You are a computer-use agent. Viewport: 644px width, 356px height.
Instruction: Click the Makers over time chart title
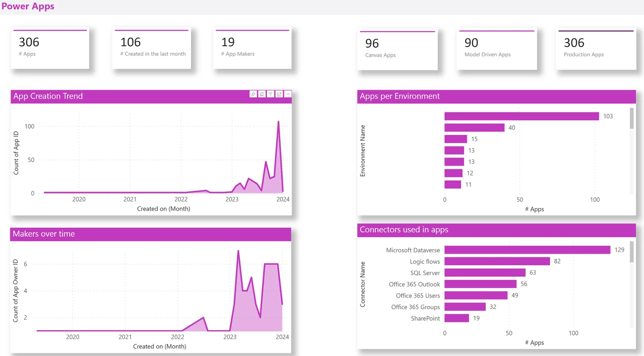(44, 234)
